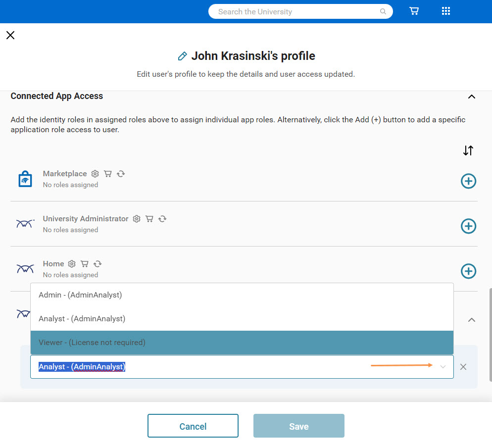
Task: Click the Save button
Action: tap(298, 426)
